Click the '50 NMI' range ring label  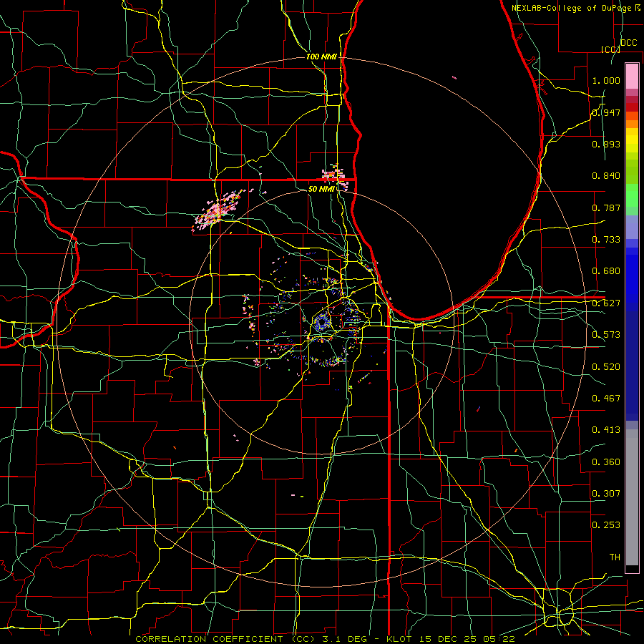[x=321, y=189]
